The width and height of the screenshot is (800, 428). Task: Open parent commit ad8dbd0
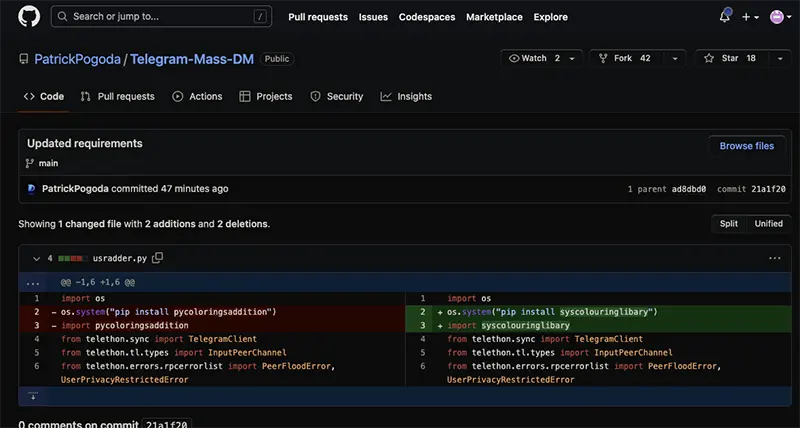pos(689,189)
